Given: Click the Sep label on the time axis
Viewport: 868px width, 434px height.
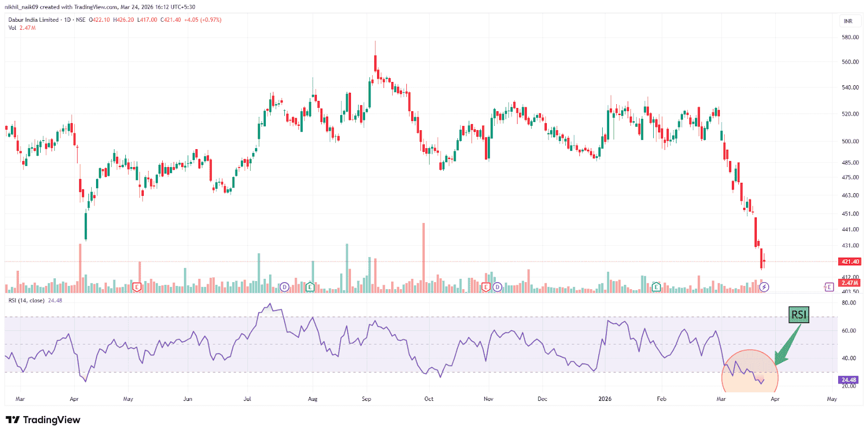Looking at the screenshot, I should [x=367, y=399].
